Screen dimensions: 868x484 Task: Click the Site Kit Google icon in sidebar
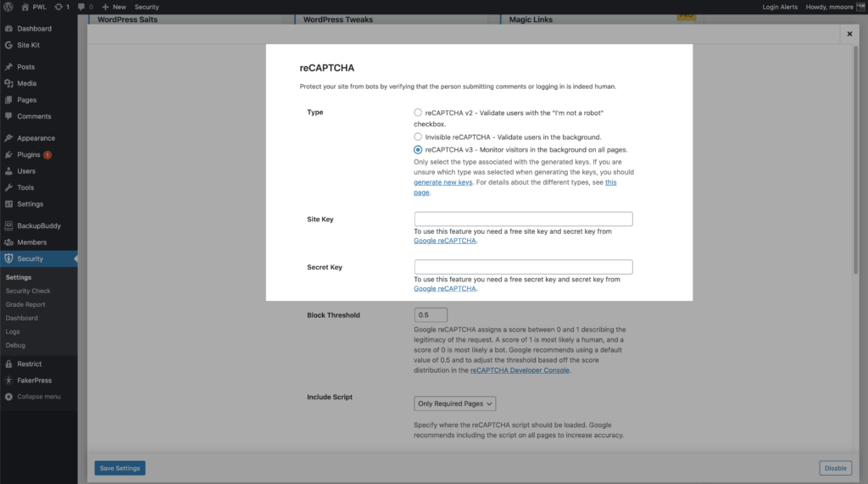(x=8, y=45)
